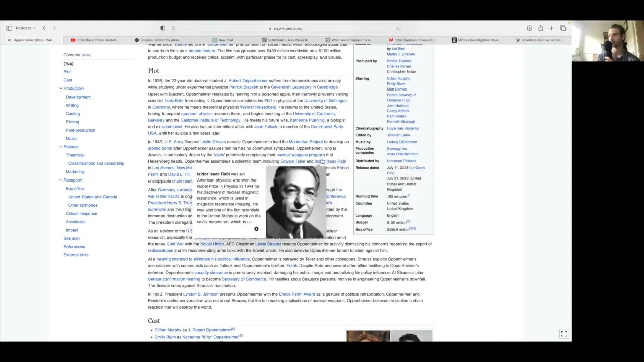Open Post-production in contents sidebar
The height and width of the screenshot is (362, 644).
pos(80,130)
